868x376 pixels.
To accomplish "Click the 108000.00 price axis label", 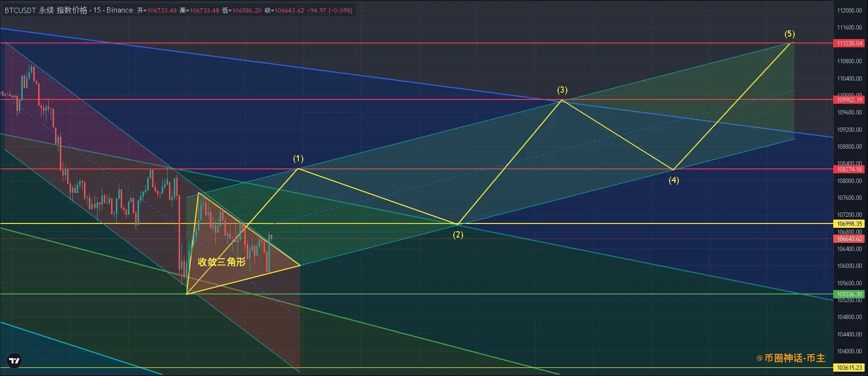I will (x=850, y=181).
